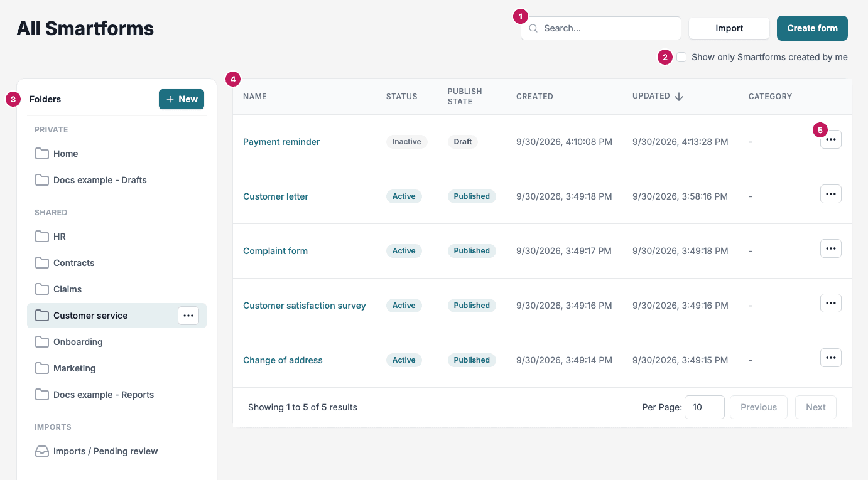The image size is (868, 480).
Task: Open the Marketing folder
Action: 117,368
